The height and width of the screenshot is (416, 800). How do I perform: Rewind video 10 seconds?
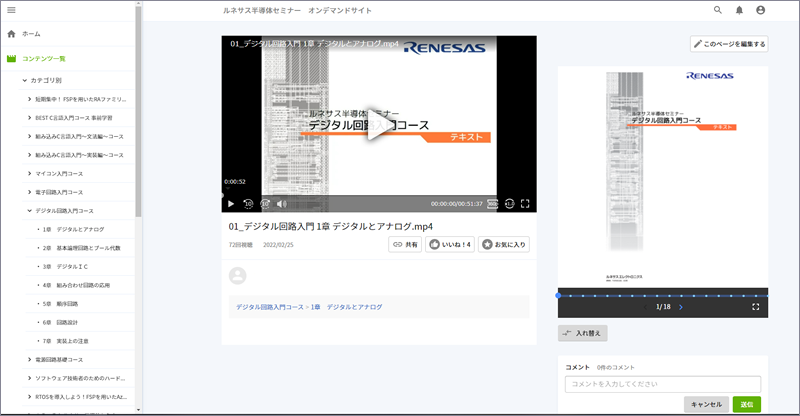coord(248,204)
